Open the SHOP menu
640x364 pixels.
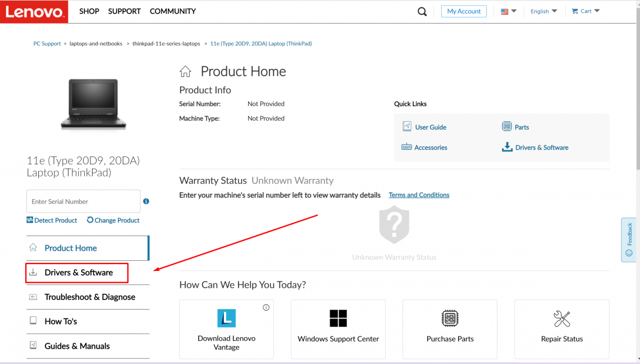tap(89, 11)
